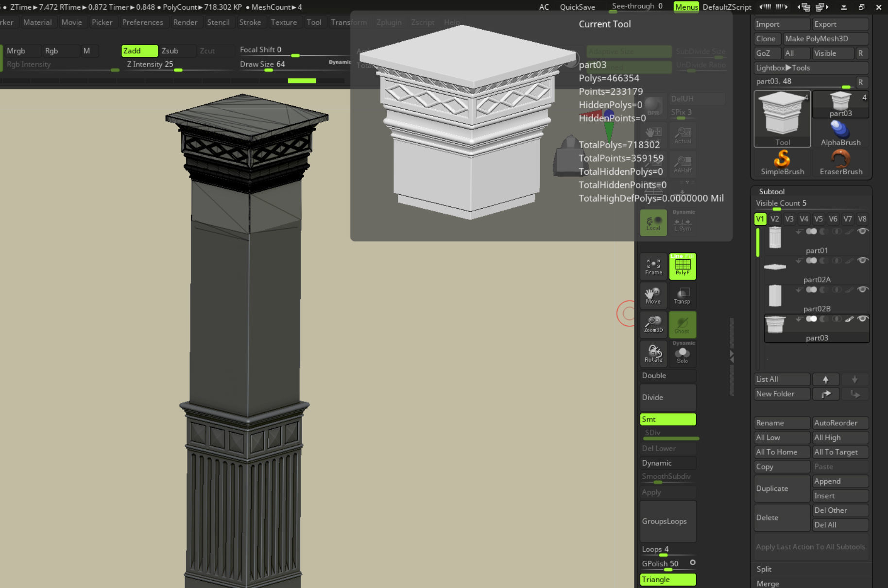Screen dimensions: 888x588
Task: Move subtool up with the up arrow
Action: [x=825, y=379]
